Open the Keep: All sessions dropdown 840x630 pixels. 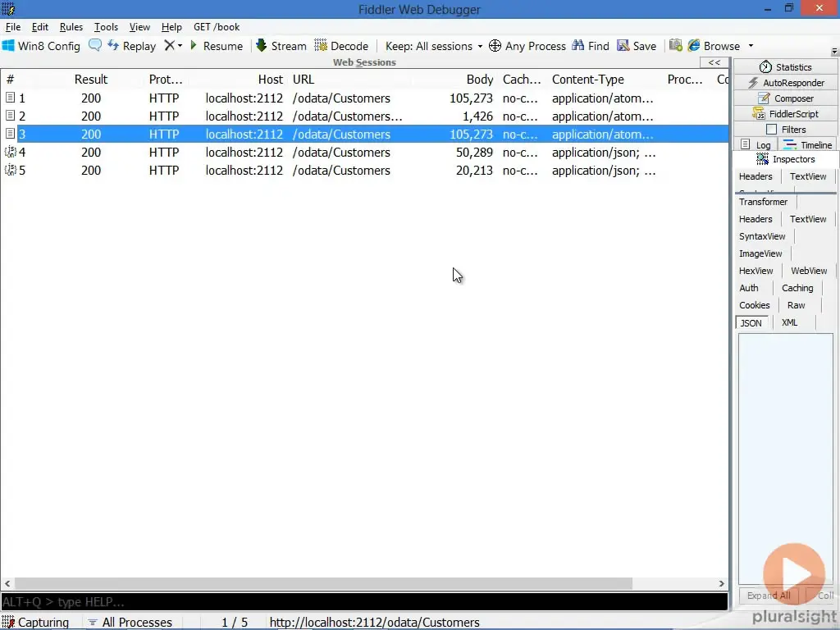tap(433, 46)
